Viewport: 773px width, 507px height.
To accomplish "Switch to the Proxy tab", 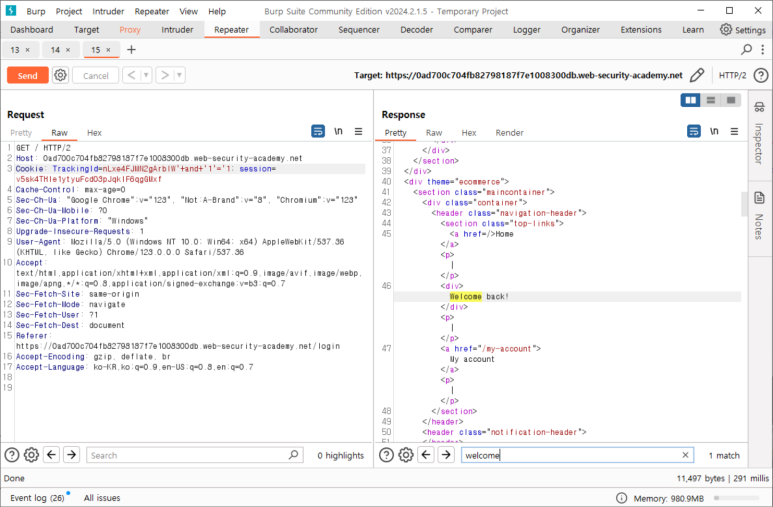I will click(130, 30).
